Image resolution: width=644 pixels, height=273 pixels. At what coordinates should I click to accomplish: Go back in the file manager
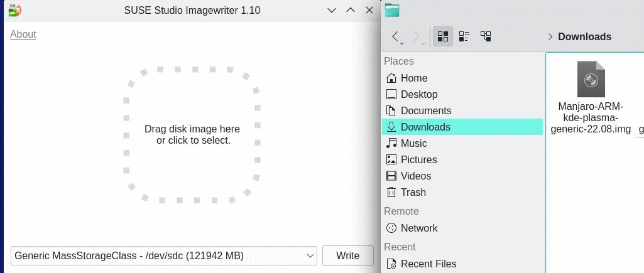(396, 36)
